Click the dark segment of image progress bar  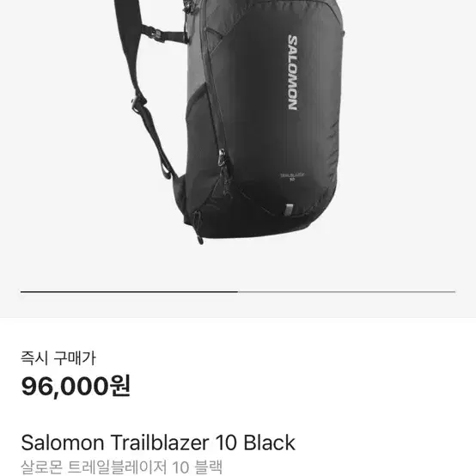tap(130, 292)
